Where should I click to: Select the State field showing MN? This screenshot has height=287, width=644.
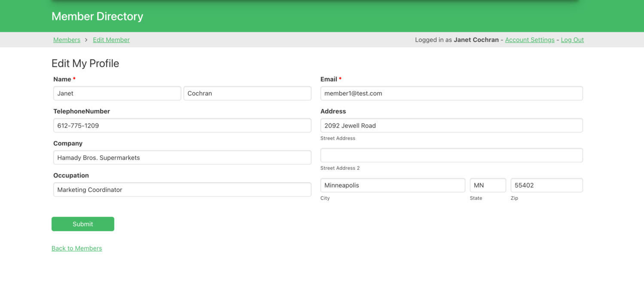point(488,185)
